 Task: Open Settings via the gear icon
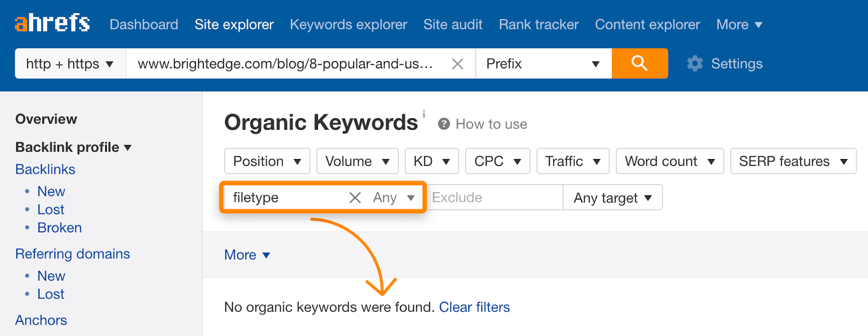[x=695, y=64]
